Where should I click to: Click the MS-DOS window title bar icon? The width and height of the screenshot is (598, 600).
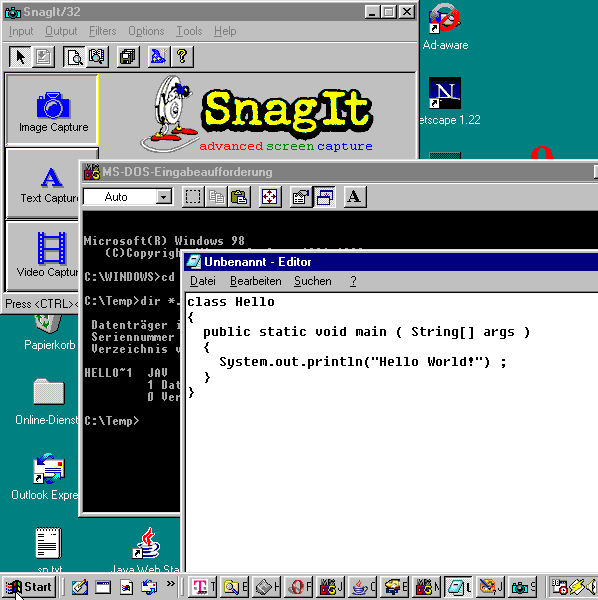point(92,172)
